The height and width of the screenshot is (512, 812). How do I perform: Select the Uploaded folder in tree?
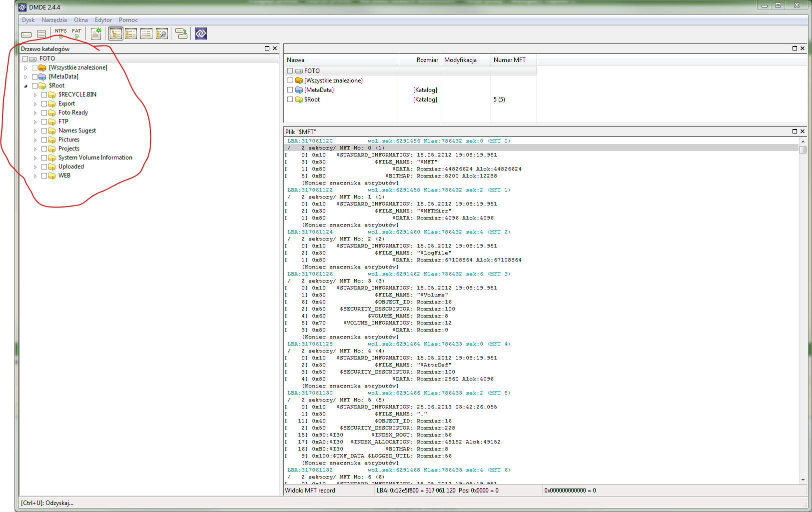[71, 166]
